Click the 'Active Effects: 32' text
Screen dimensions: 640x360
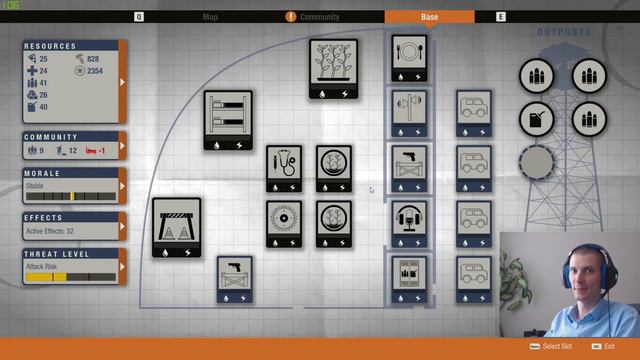[50, 231]
